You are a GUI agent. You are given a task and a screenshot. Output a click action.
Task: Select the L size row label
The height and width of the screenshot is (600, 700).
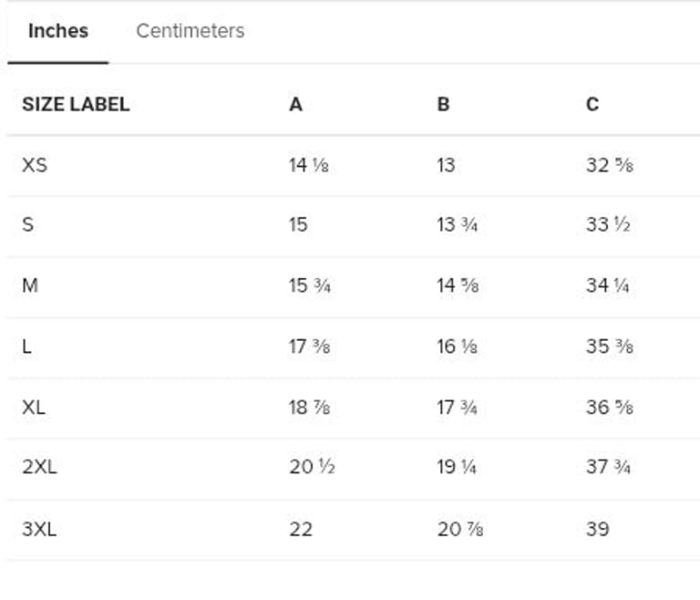coord(26,347)
